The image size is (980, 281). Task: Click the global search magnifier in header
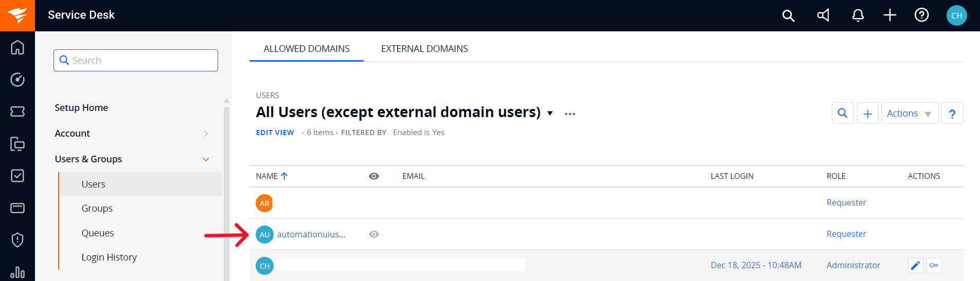pos(788,15)
